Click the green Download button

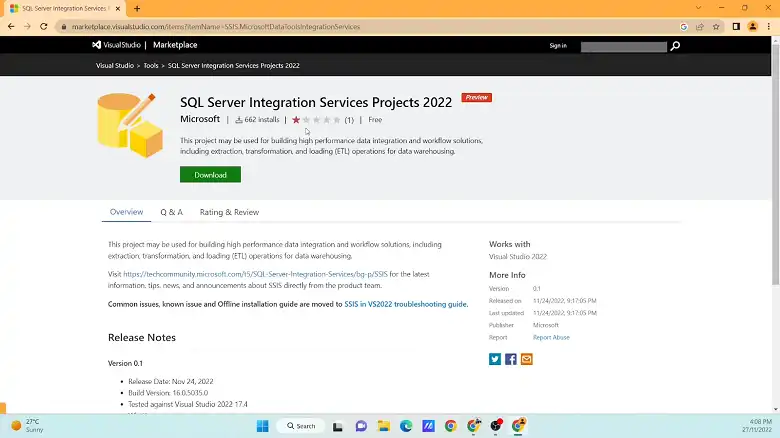[210, 175]
